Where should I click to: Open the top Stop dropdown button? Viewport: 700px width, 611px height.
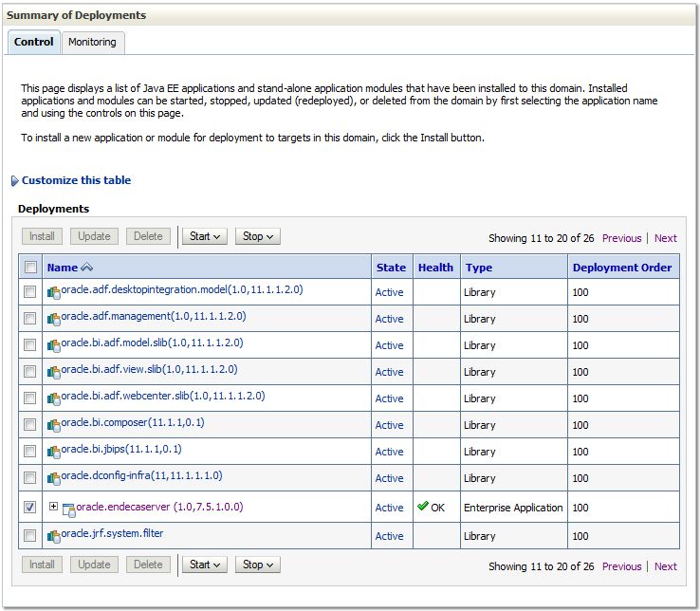coord(258,236)
